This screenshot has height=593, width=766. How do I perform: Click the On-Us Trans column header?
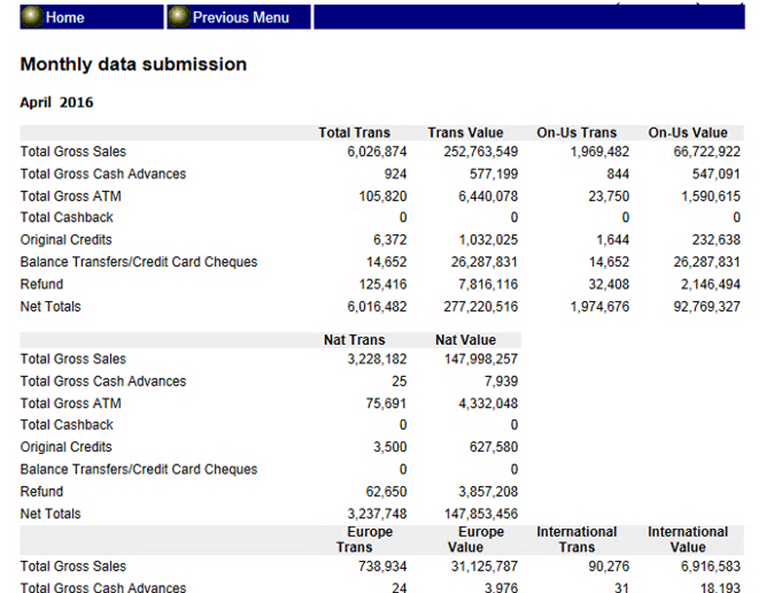coord(577,132)
